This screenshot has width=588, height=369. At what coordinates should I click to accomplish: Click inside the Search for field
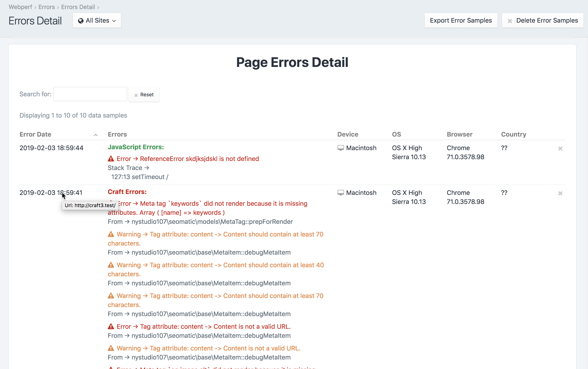click(x=90, y=94)
